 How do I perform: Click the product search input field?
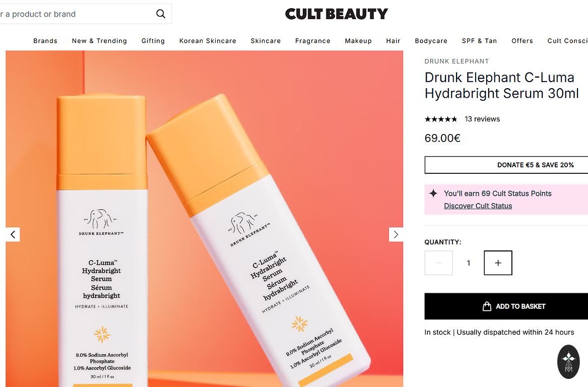(x=75, y=14)
